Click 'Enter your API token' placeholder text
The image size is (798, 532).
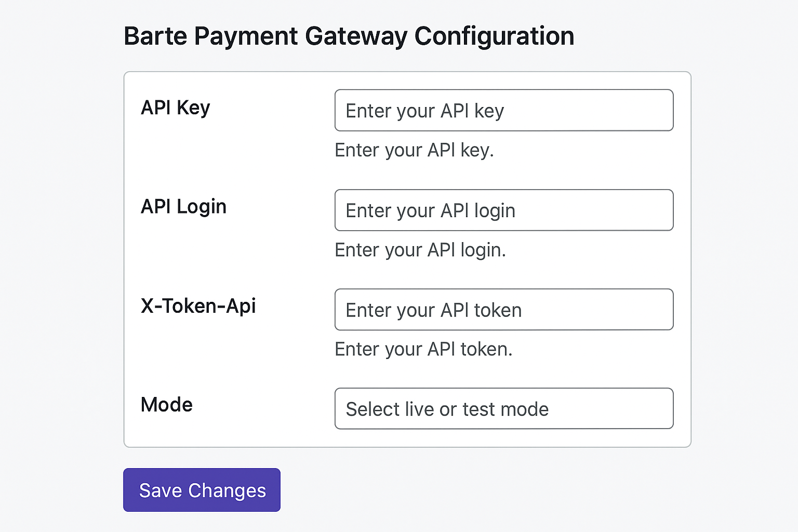[x=433, y=310]
